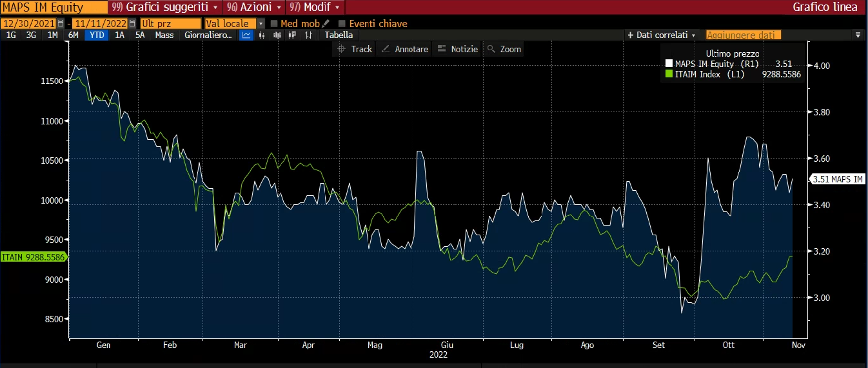The width and height of the screenshot is (868, 368).
Task: Show the Notizie news overlay
Action: (x=457, y=49)
